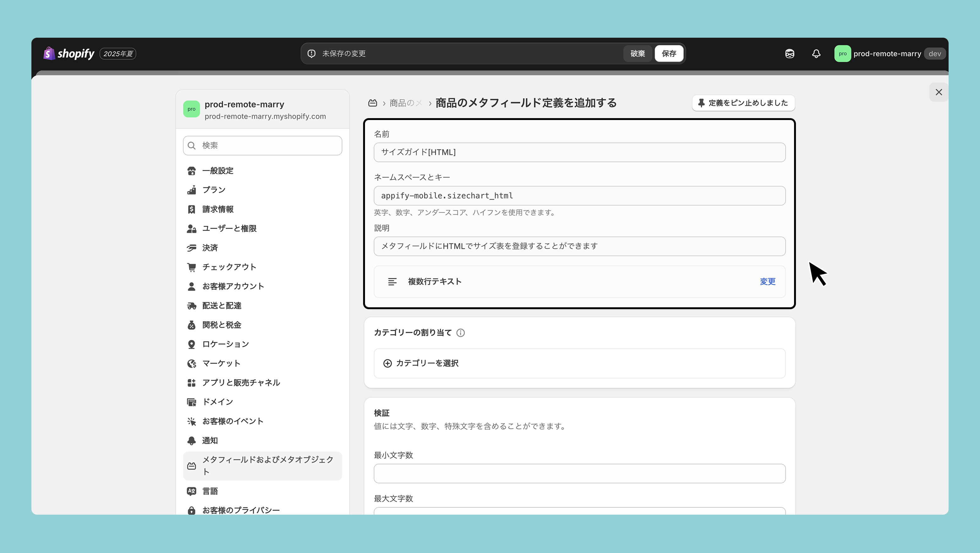
Task: Open 決済 payment settings
Action: pyautogui.click(x=210, y=248)
